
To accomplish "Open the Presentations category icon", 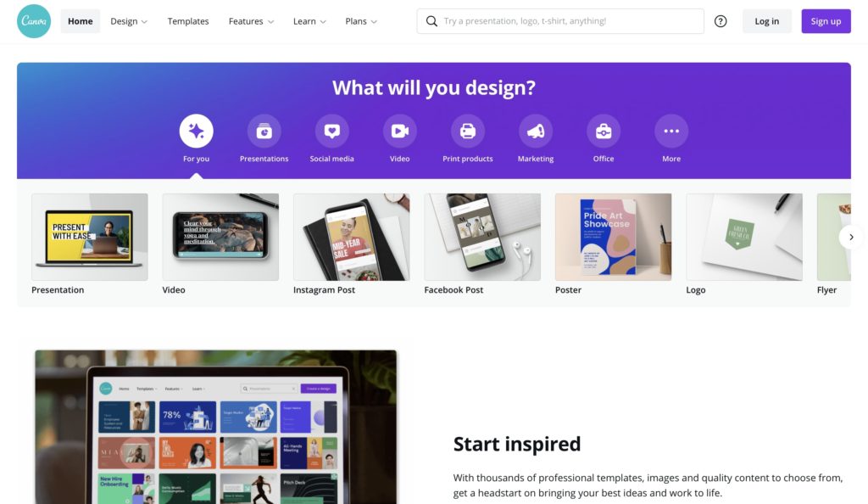I will click(x=264, y=132).
